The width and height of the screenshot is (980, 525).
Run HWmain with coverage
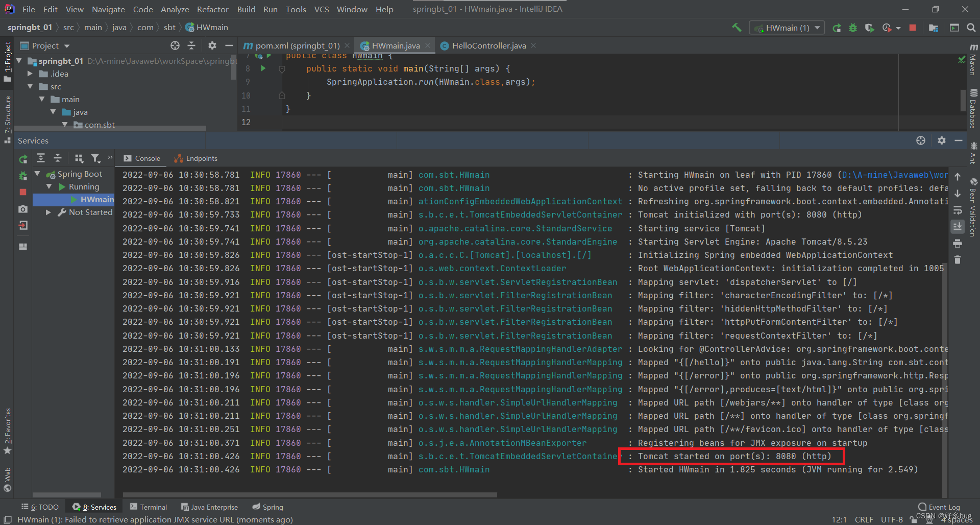click(869, 28)
